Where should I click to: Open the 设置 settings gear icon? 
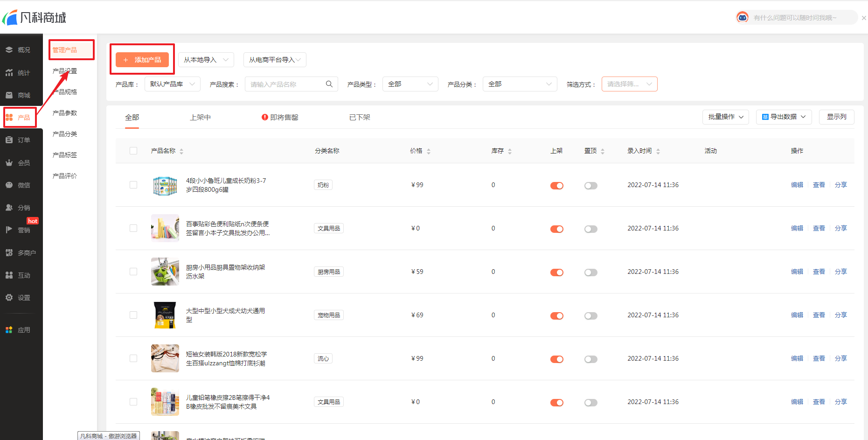[x=9, y=298]
